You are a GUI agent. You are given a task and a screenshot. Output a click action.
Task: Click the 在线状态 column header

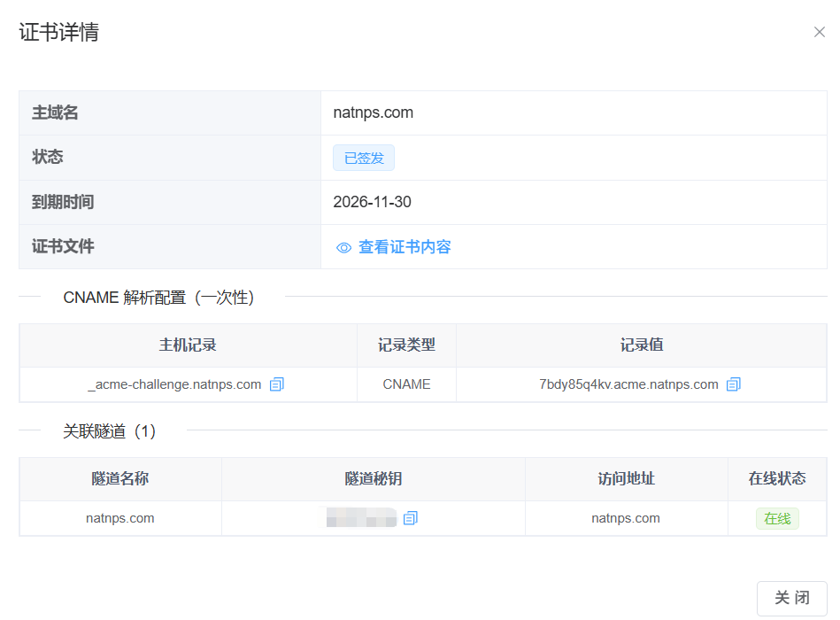coord(777,478)
